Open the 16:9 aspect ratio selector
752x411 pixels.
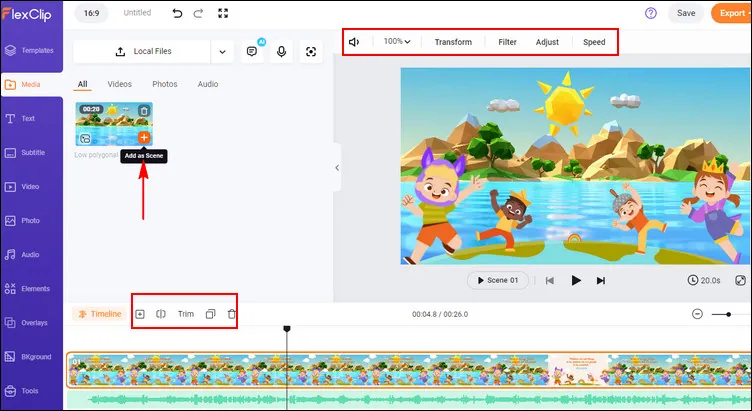tap(92, 13)
